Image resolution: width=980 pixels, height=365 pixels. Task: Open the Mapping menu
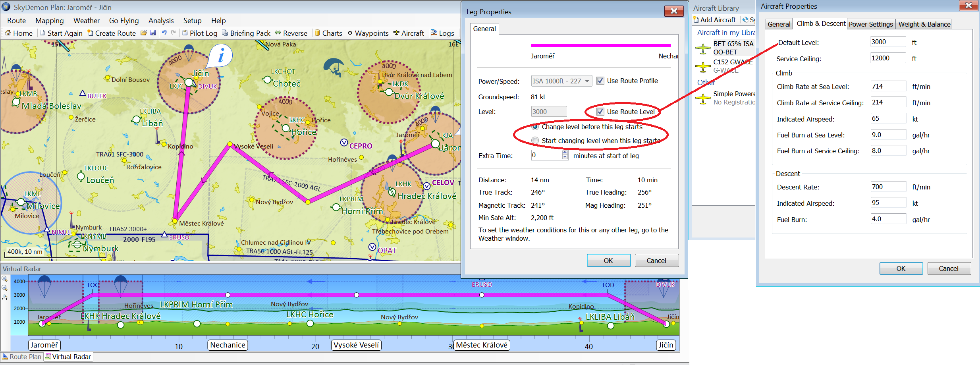pyautogui.click(x=50, y=21)
